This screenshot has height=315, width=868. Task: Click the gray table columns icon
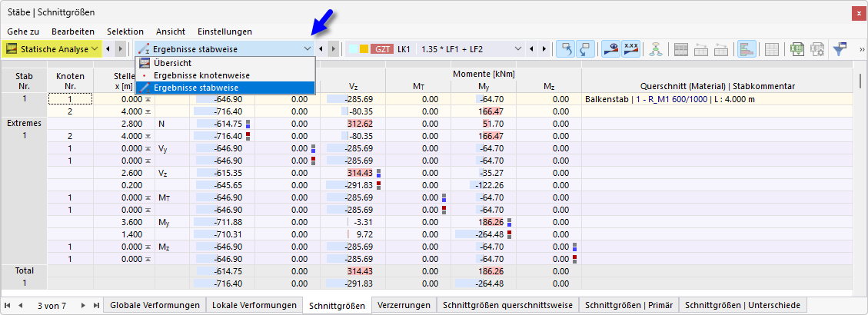tap(681, 48)
